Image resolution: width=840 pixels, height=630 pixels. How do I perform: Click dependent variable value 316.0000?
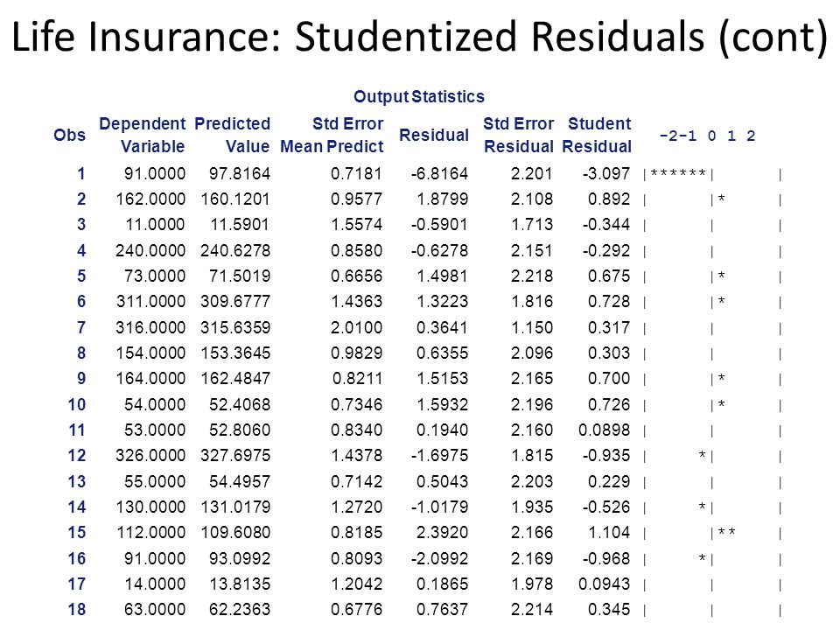(150, 327)
